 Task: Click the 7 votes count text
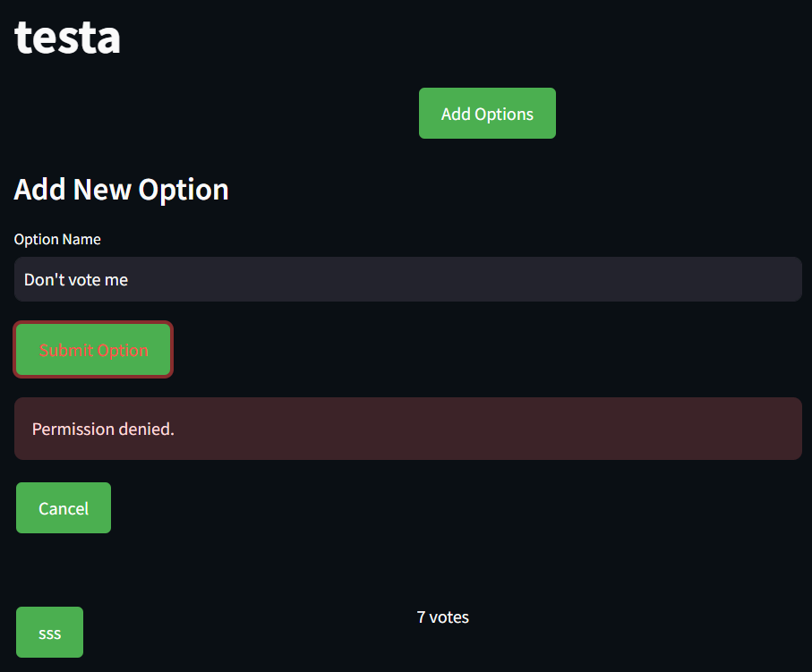point(443,617)
